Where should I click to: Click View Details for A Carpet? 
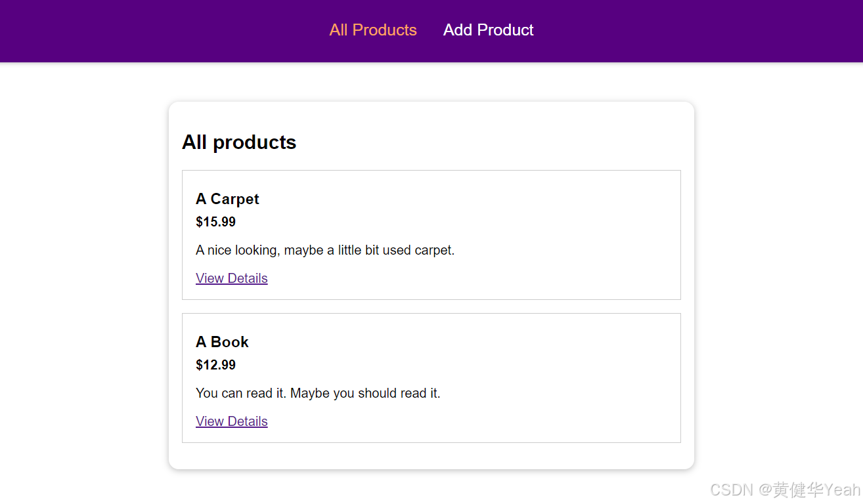(232, 278)
